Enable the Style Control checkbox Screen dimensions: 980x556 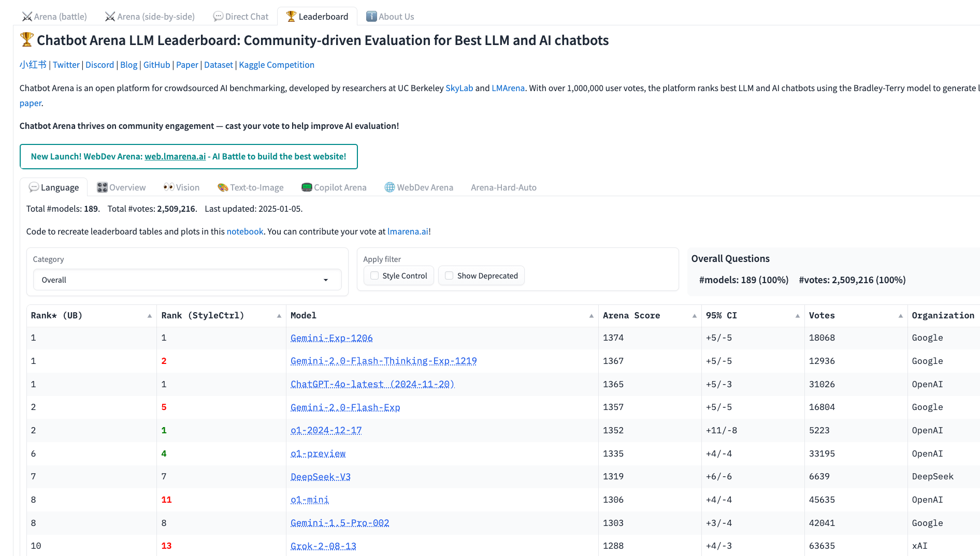click(x=374, y=276)
